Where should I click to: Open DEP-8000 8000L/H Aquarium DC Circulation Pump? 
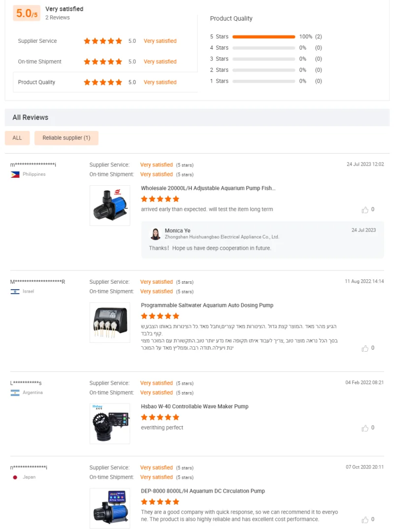coord(203,491)
